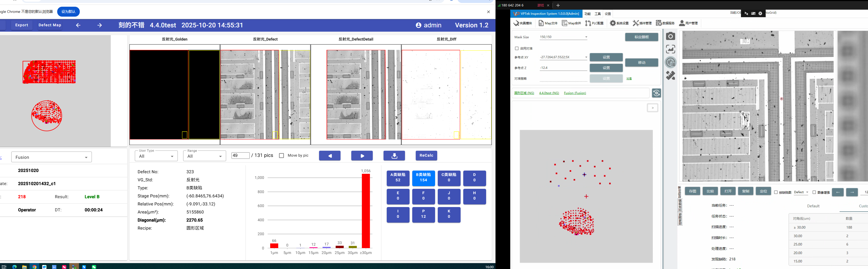Click the tall red ≥30µm bar
This screenshot has height=269, width=868.
tap(366, 211)
